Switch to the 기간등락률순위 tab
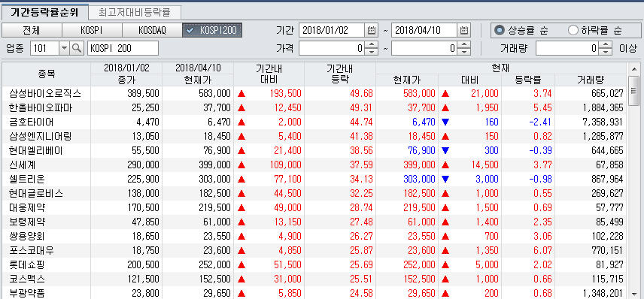 coord(45,12)
